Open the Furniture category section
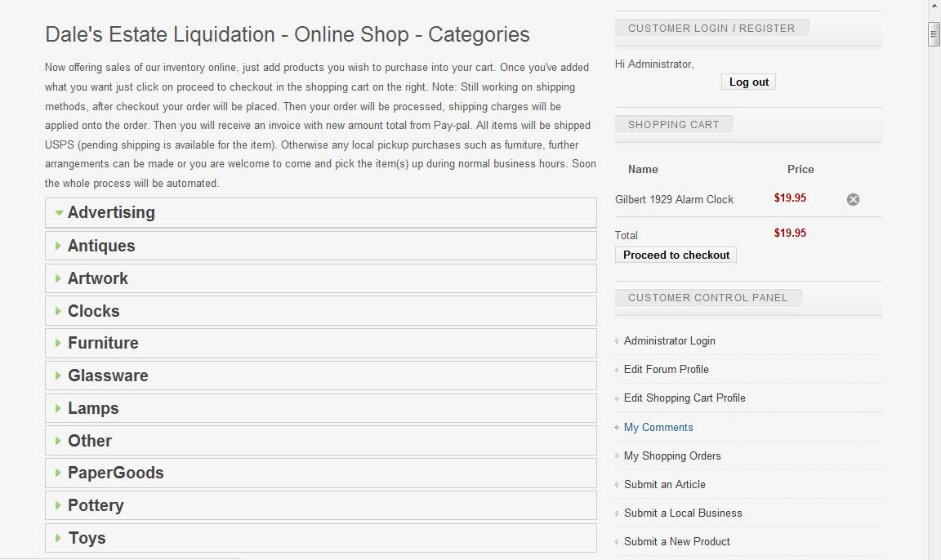 point(103,343)
